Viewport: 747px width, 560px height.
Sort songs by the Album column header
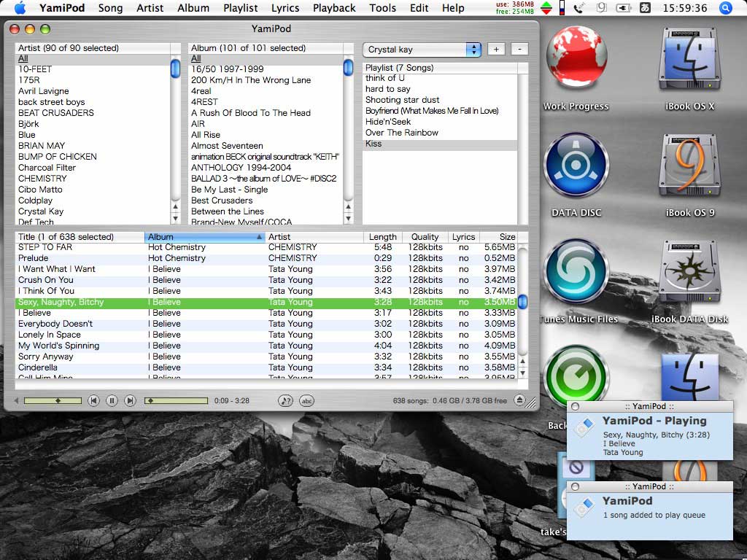[x=204, y=237]
